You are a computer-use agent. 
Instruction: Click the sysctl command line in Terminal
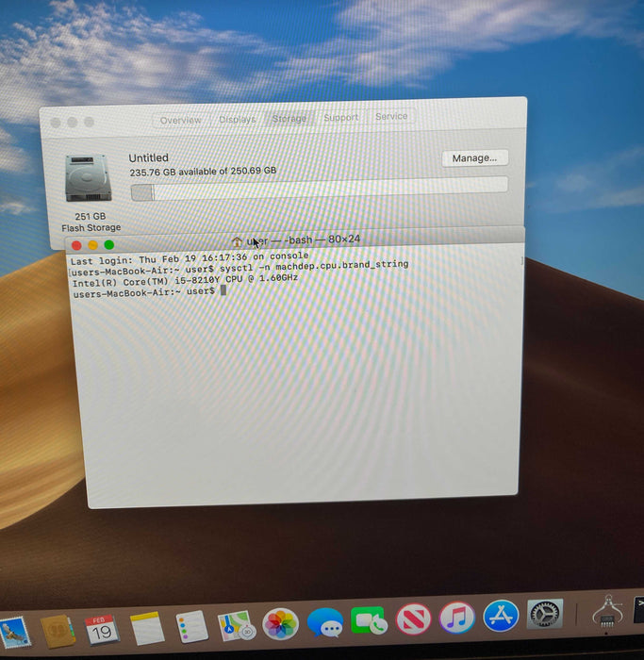click(x=240, y=268)
